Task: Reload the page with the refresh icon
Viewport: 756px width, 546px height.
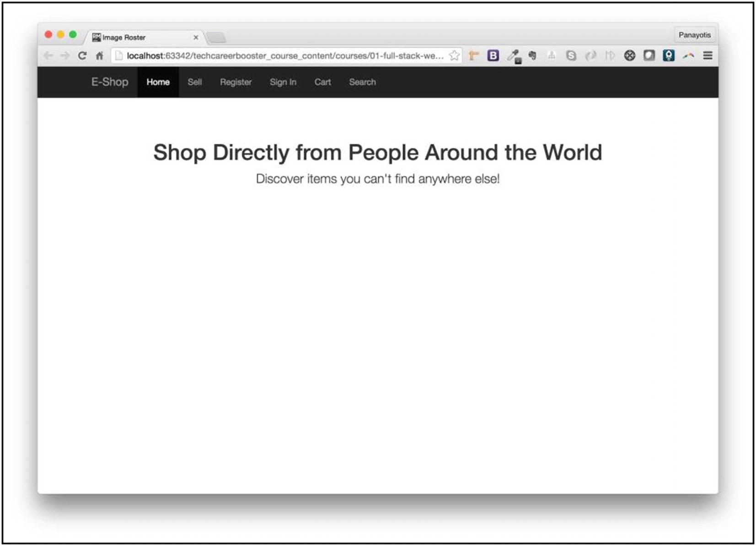Action: [82, 55]
